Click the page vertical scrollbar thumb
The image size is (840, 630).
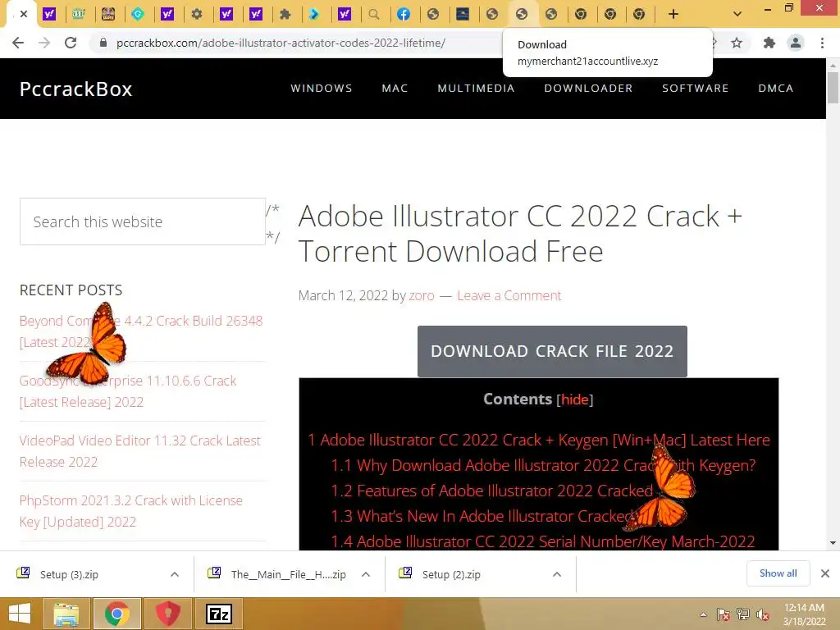click(833, 87)
